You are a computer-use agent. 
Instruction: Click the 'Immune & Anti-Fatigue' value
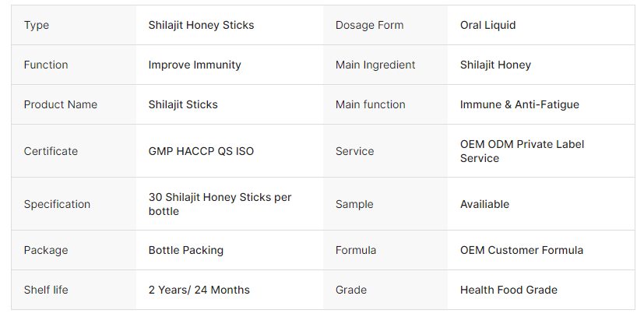[x=519, y=104]
